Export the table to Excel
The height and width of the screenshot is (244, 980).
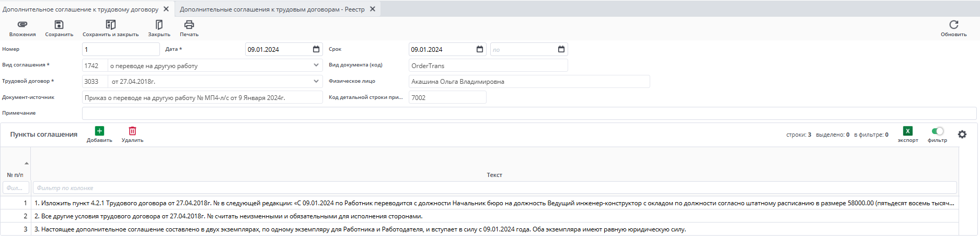tap(908, 131)
